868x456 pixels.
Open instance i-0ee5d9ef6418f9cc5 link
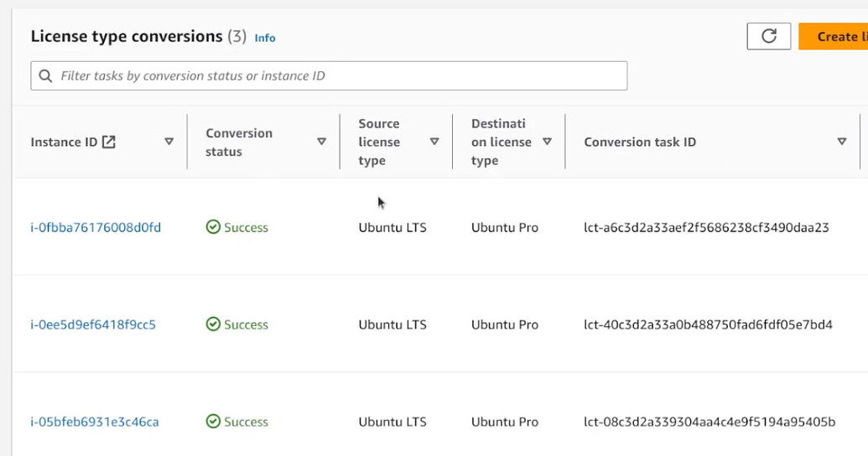[x=93, y=324]
